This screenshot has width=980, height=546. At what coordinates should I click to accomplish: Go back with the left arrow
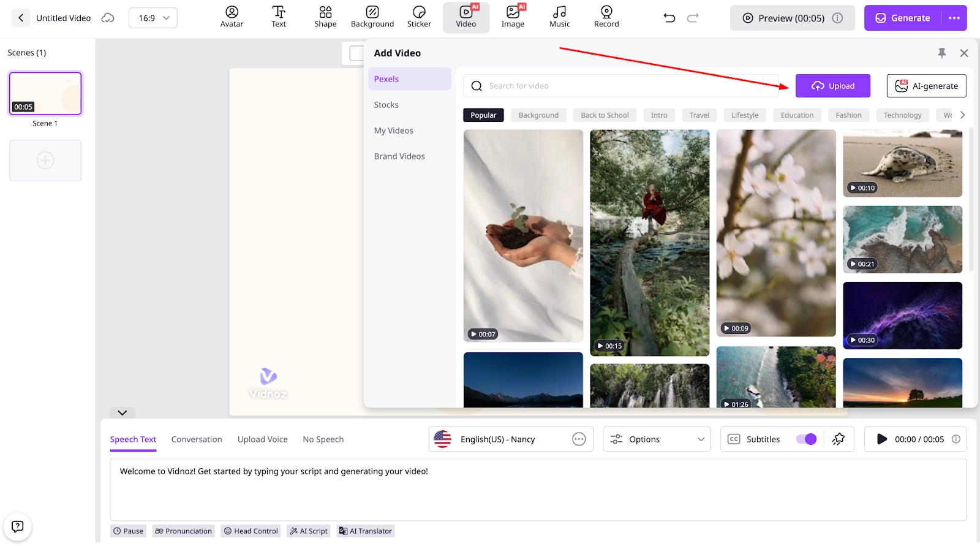[21, 18]
